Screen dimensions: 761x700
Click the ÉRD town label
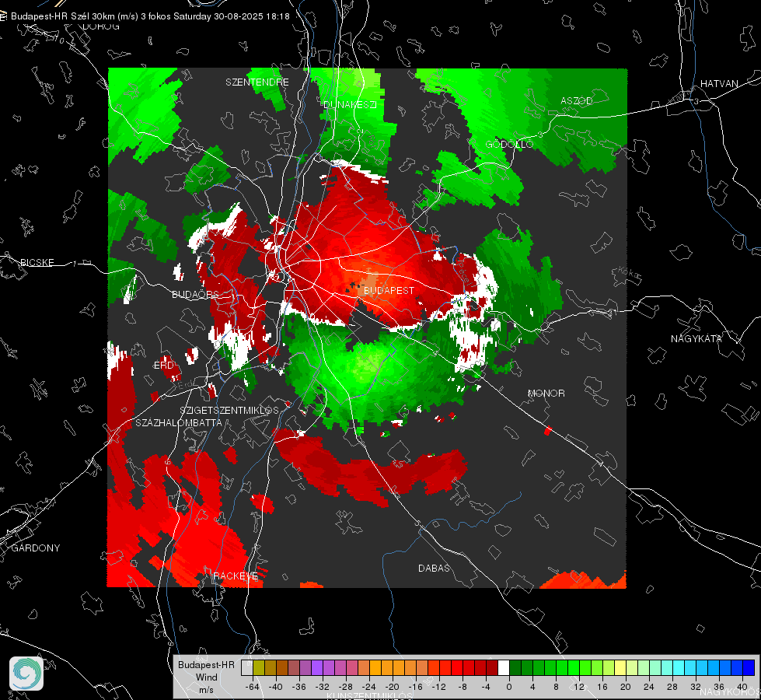coord(163,366)
